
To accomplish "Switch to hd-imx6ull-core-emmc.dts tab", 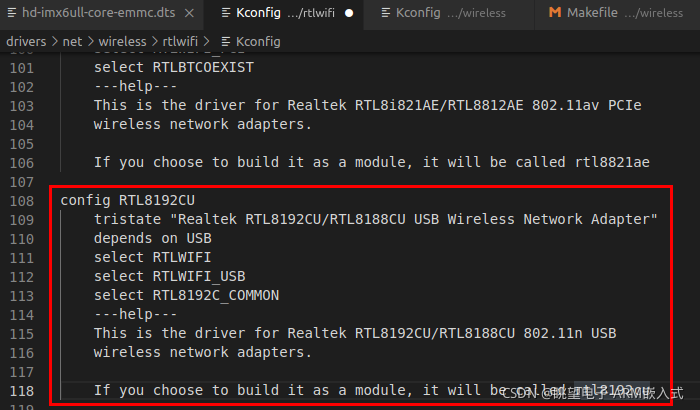I will pyautogui.click(x=101, y=13).
